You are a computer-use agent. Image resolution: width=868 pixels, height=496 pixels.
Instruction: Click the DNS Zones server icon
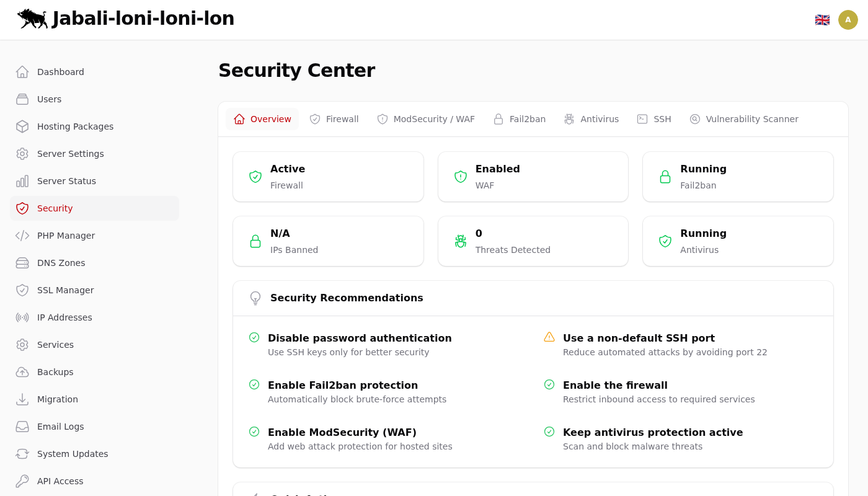pos(22,263)
